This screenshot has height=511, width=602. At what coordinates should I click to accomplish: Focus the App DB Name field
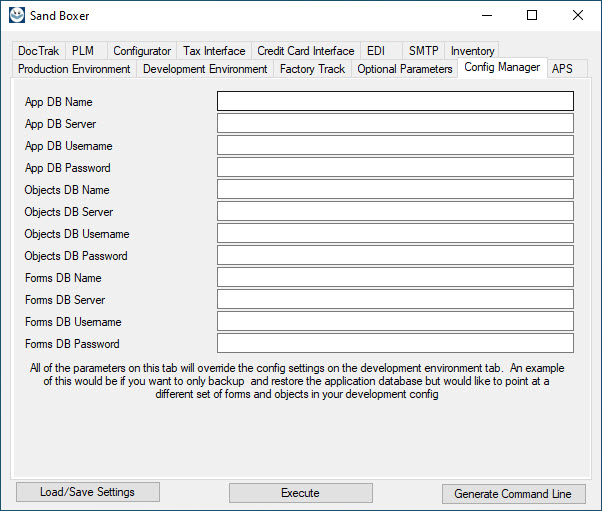395,101
